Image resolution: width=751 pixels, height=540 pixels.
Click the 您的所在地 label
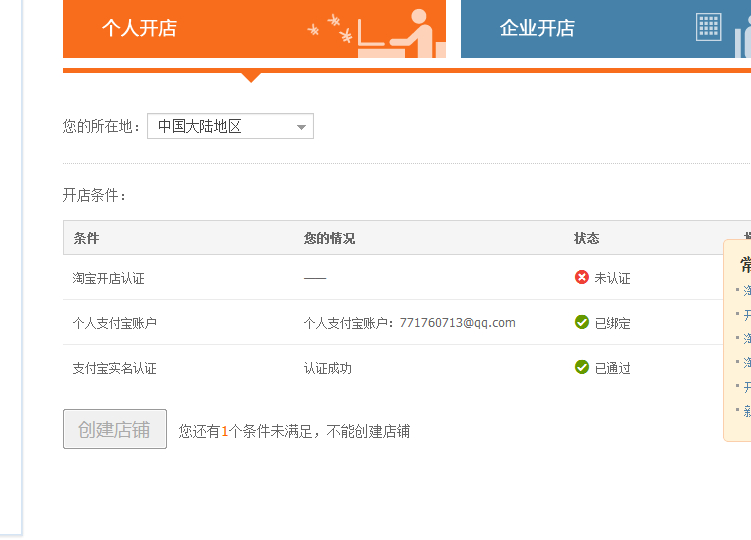coord(102,126)
